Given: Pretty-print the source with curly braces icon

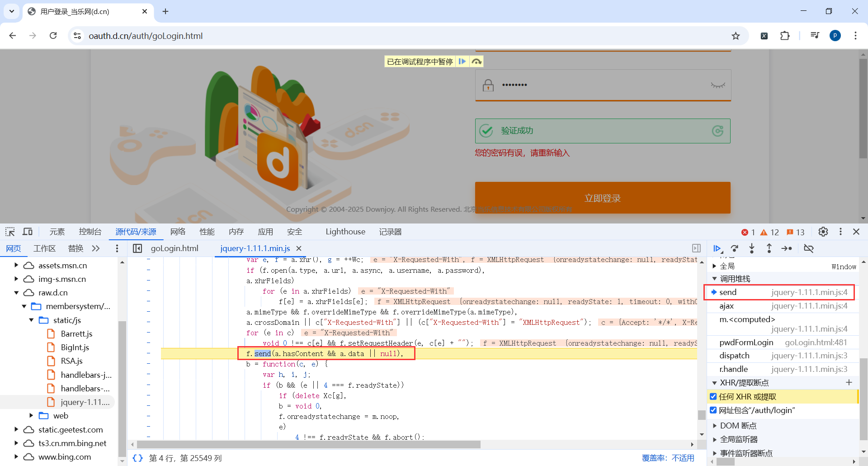Looking at the screenshot, I should (137, 458).
